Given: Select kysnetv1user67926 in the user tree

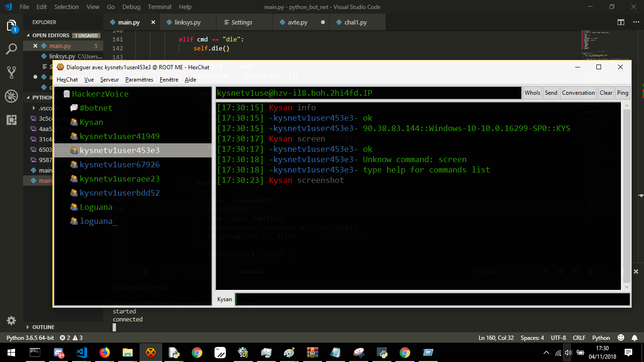Looking at the screenshot, I should pyautogui.click(x=119, y=165).
